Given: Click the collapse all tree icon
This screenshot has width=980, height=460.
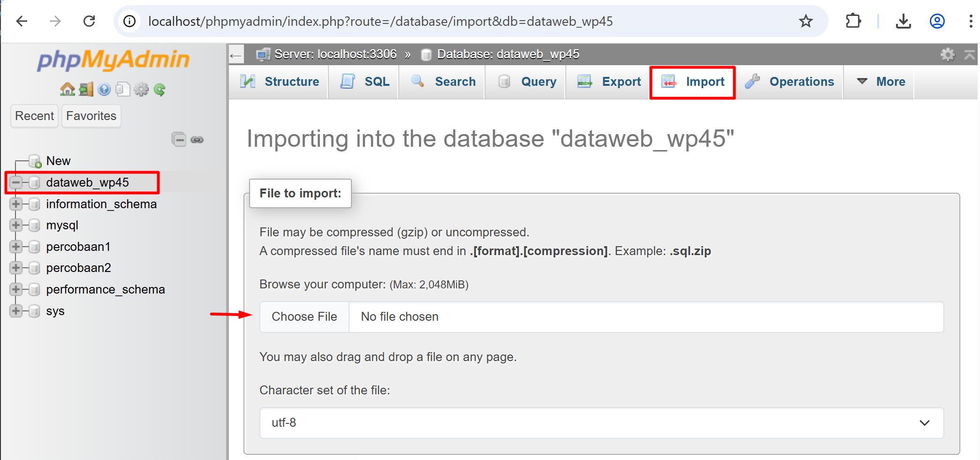Looking at the screenshot, I should coord(179,140).
